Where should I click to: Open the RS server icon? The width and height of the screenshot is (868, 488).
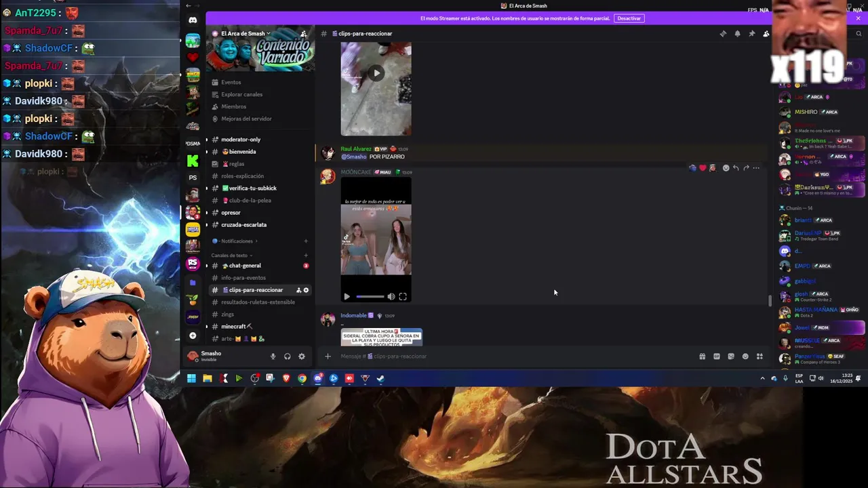point(193,264)
